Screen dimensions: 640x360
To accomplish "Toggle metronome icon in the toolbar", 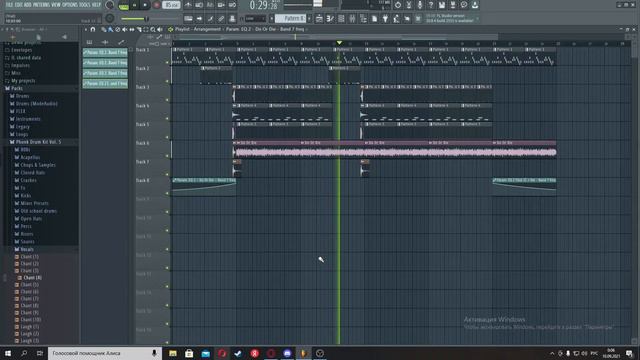I will pos(188,5).
